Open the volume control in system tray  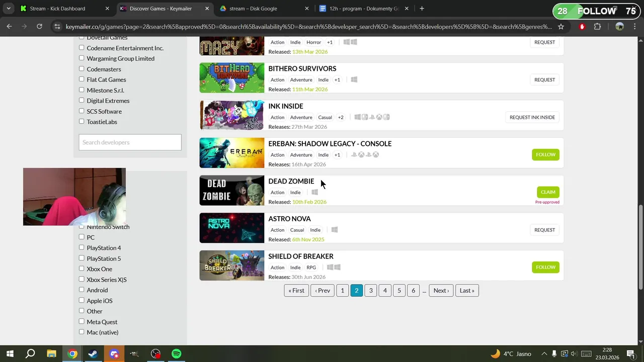click(x=574, y=353)
